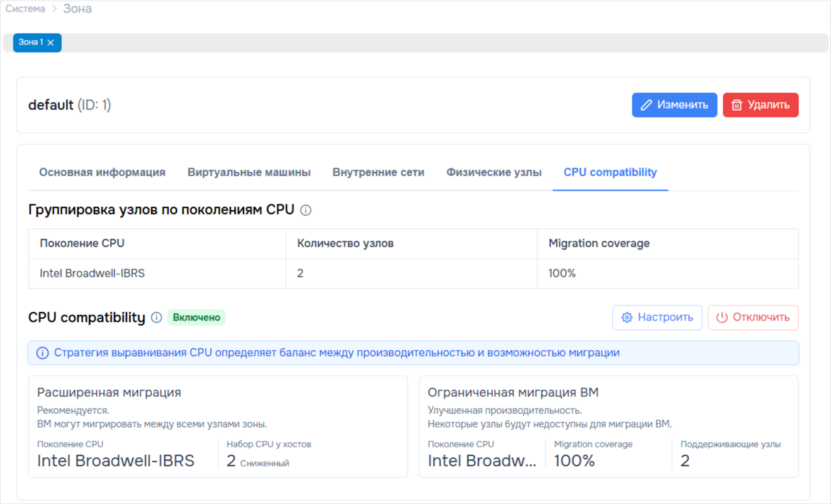Choose the Ограниченная миграция ВМ card

point(609,427)
